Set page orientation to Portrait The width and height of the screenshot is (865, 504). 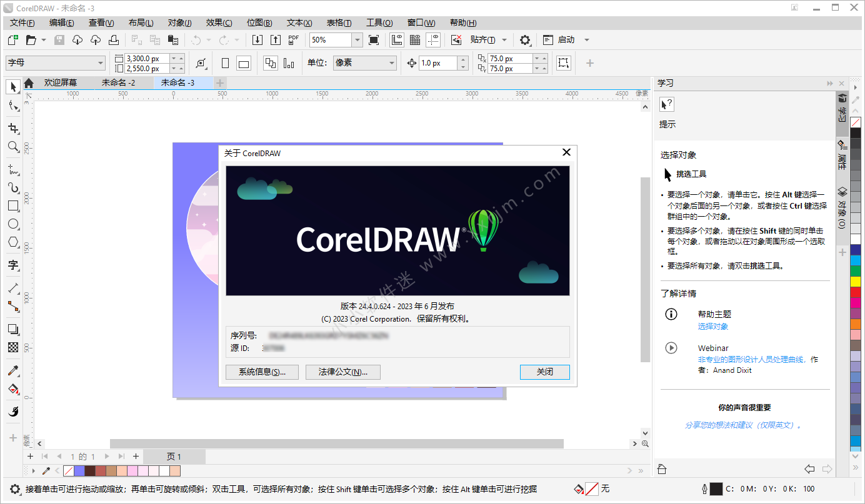tap(226, 63)
